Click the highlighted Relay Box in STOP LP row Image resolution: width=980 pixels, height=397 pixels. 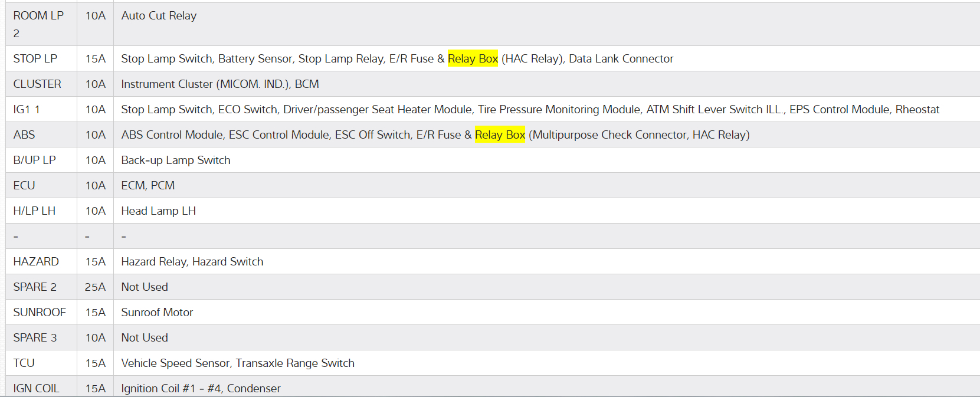(x=473, y=58)
